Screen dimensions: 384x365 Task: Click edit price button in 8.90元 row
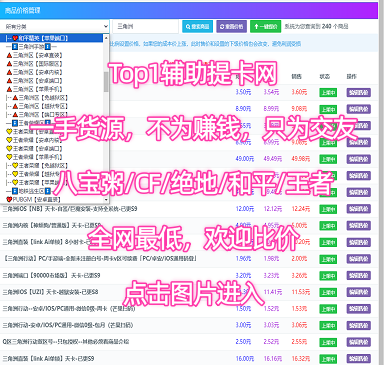coord(359,109)
